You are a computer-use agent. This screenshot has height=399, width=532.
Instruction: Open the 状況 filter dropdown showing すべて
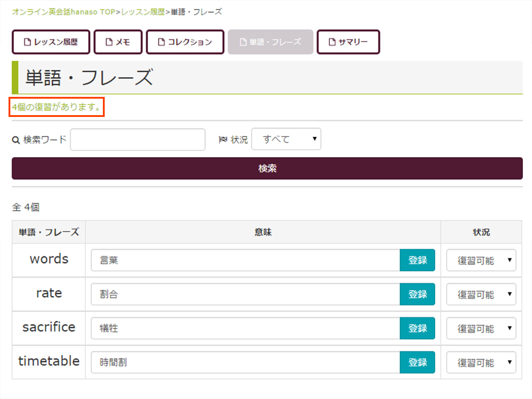[x=286, y=139]
